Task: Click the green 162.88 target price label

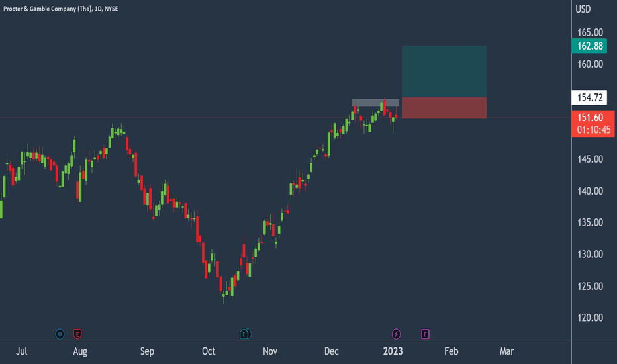Action: pos(589,46)
